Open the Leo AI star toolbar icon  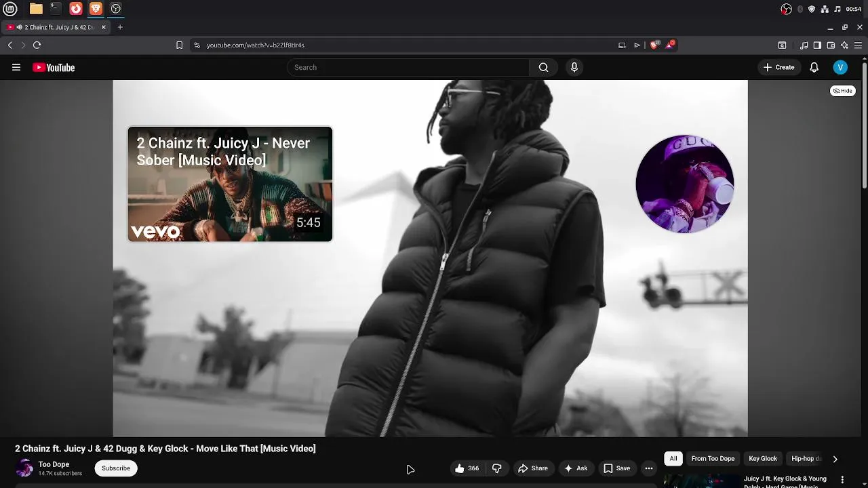coord(844,45)
